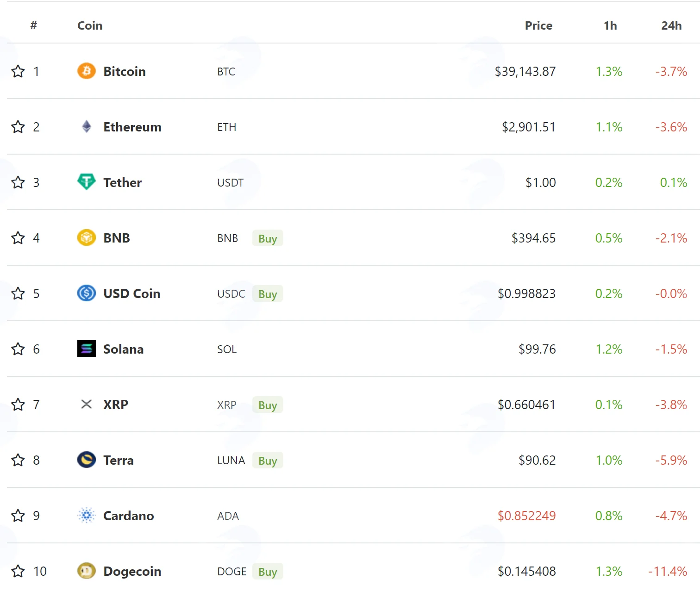
Task: Click the Terra coin logo
Action: 86,460
